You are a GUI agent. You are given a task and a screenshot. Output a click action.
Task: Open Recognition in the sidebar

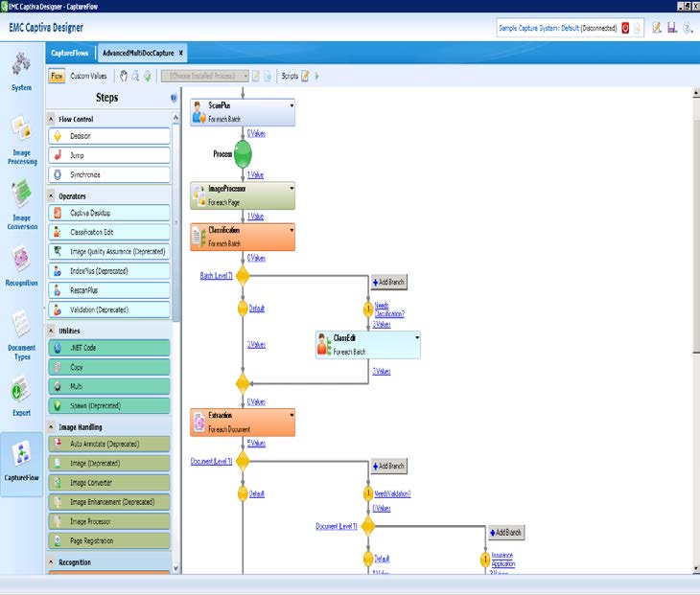coord(21,265)
